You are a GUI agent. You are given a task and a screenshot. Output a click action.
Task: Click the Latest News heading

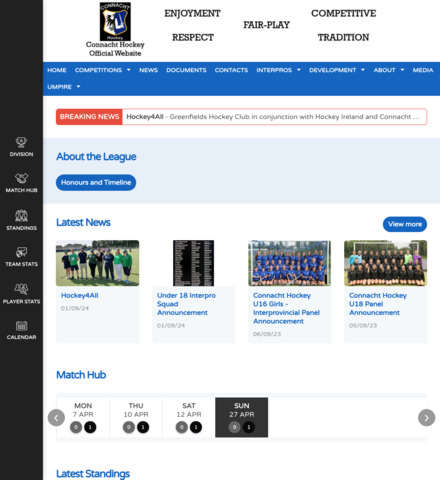click(x=83, y=222)
